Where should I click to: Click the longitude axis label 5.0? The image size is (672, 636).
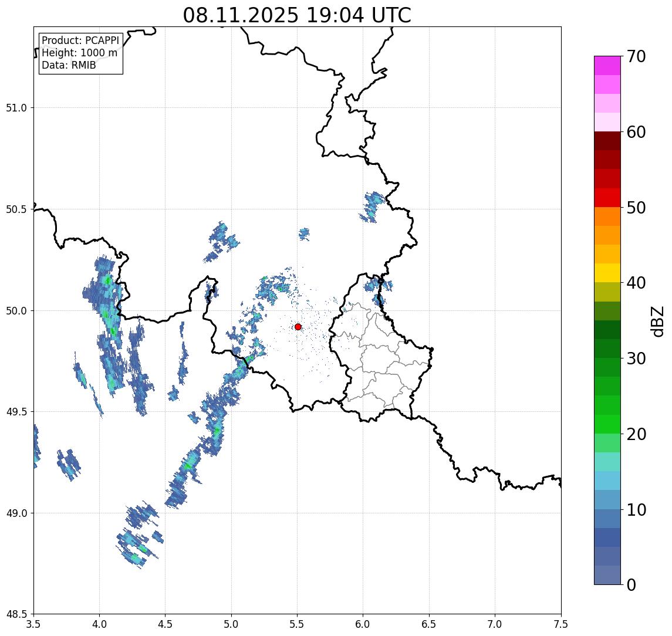coord(231,624)
